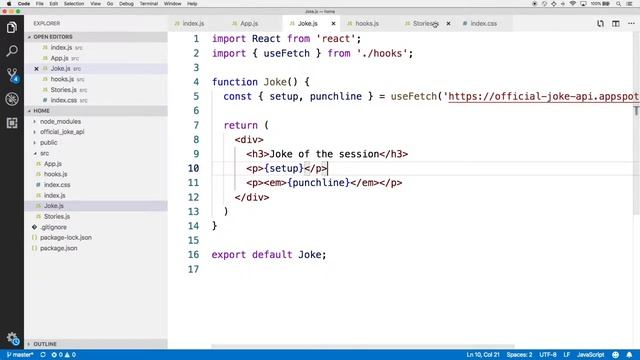Image resolution: width=640 pixels, height=360 pixels.
Task: Click the master branch indicator
Action: click(x=20, y=355)
